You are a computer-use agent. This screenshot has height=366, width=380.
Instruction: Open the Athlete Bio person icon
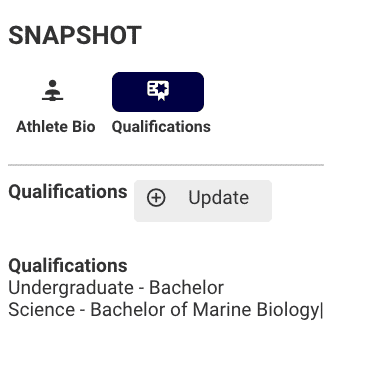53,90
